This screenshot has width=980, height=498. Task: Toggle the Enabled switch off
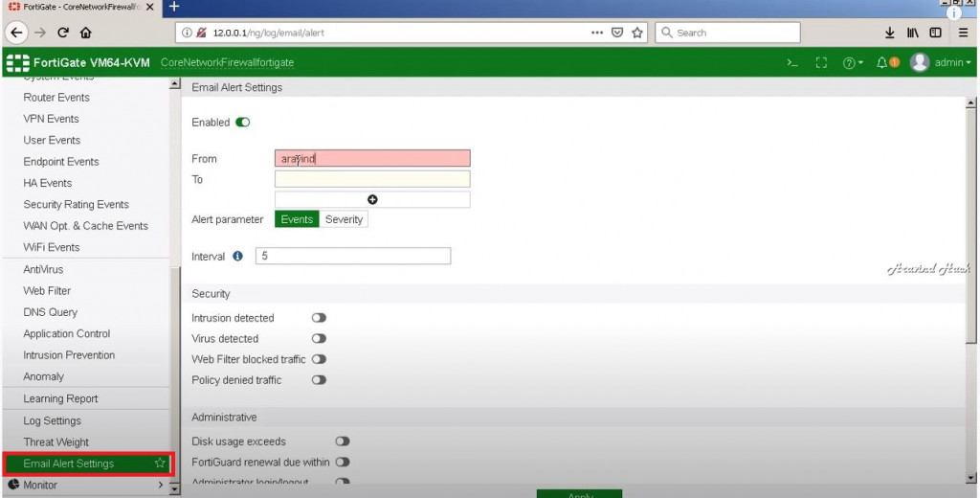[242, 122]
